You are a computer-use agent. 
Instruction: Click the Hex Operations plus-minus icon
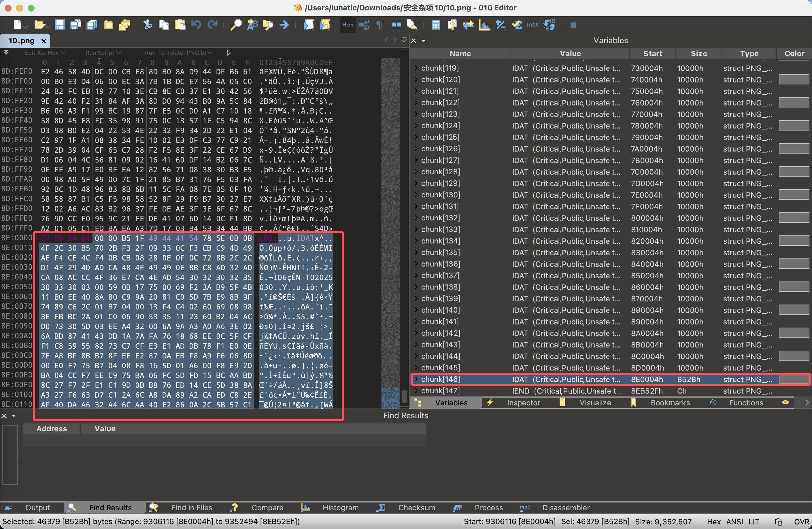501,25
